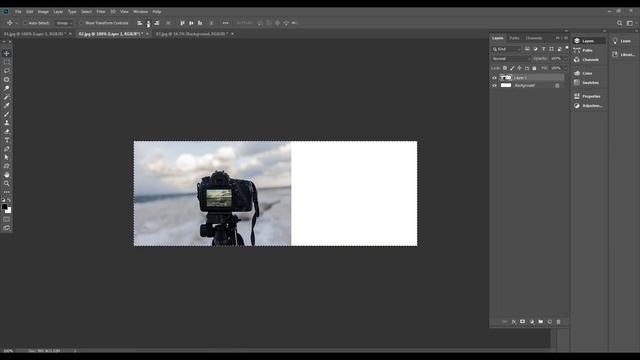This screenshot has height=360, width=640.
Task: Select the Hand tool
Action: point(7,175)
